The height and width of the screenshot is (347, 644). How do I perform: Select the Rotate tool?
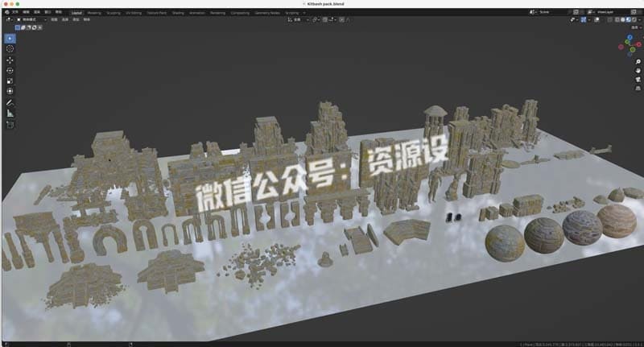click(10, 71)
